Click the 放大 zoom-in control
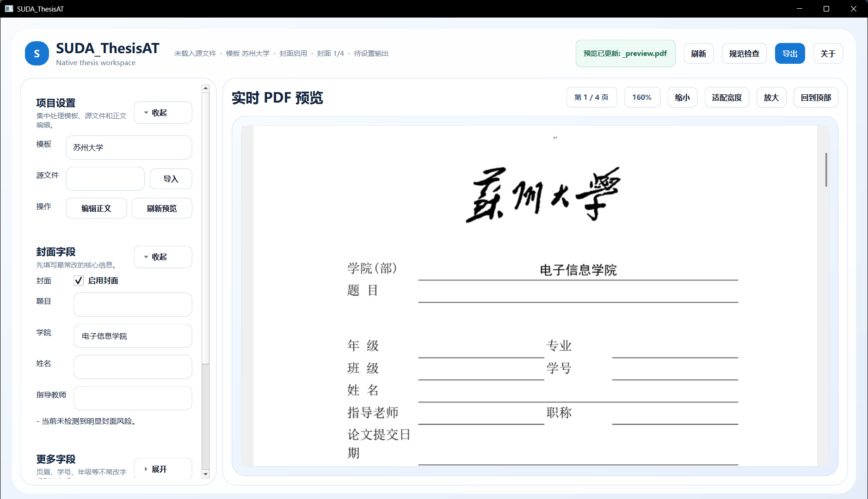Image resolution: width=868 pixels, height=499 pixels. tap(770, 97)
